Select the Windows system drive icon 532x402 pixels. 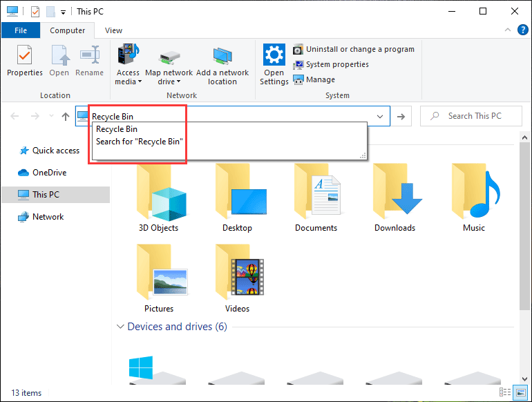158,370
